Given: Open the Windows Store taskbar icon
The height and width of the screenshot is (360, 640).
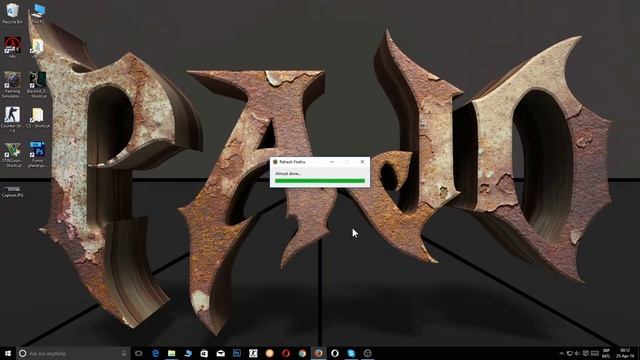Looking at the screenshot, I should coord(204,353).
